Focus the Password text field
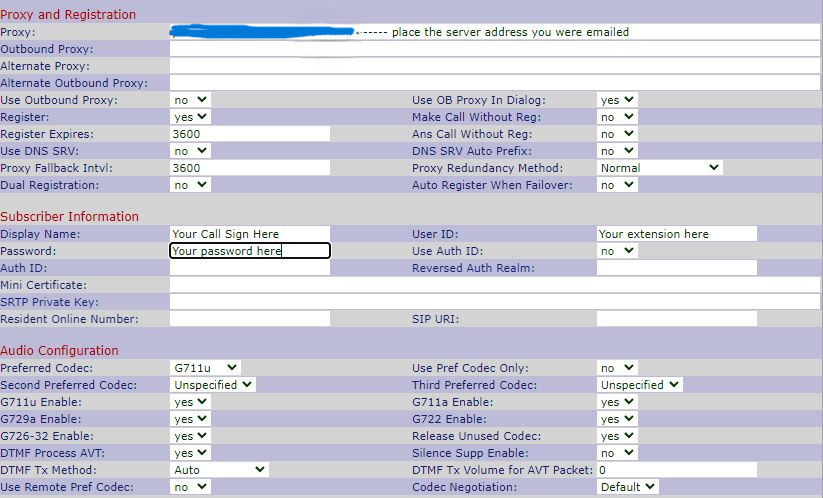 [249, 251]
